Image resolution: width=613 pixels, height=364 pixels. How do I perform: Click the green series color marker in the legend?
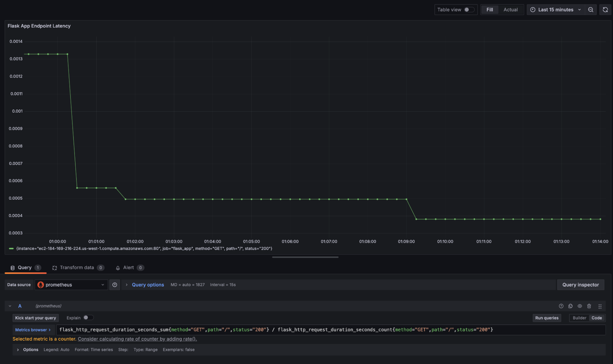[11, 248]
